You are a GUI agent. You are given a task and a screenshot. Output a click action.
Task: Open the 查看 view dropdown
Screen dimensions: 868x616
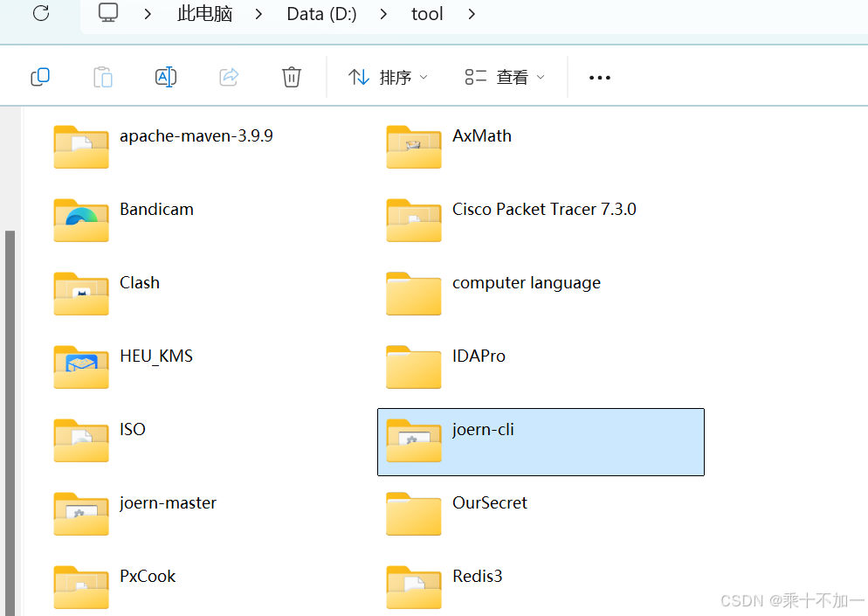point(505,77)
